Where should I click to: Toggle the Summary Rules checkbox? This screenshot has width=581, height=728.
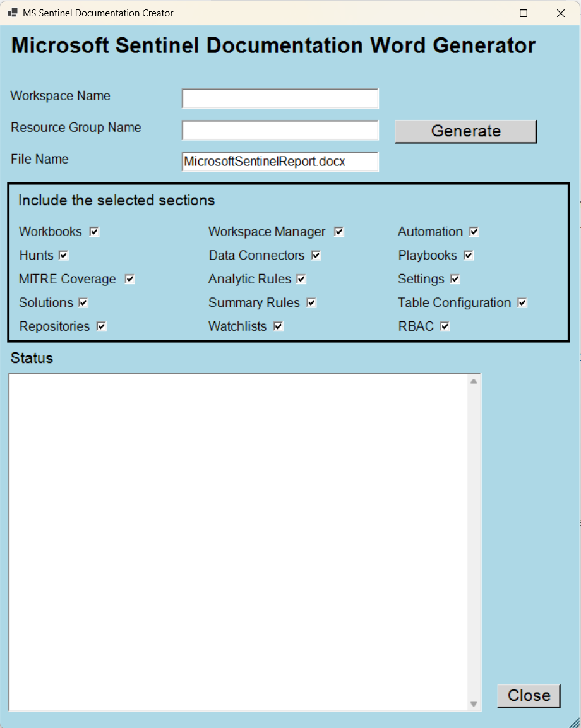[310, 302]
